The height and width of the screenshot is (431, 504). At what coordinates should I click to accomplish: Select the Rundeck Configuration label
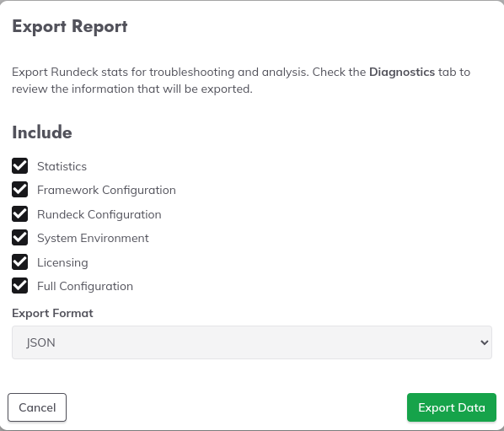click(99, 214)
